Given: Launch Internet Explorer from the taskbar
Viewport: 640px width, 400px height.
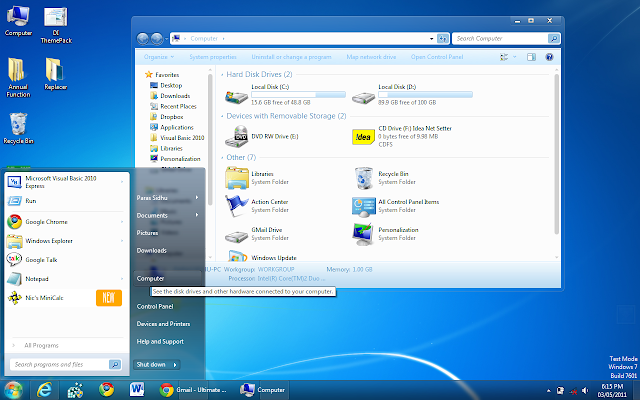Looking at the screenshot, I should (44, 390).
